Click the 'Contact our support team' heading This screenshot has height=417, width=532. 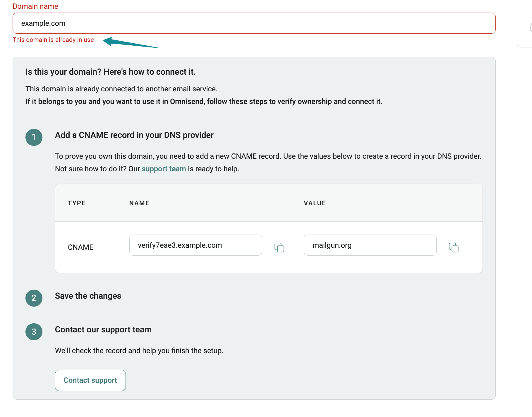click(x=103, y=329)
